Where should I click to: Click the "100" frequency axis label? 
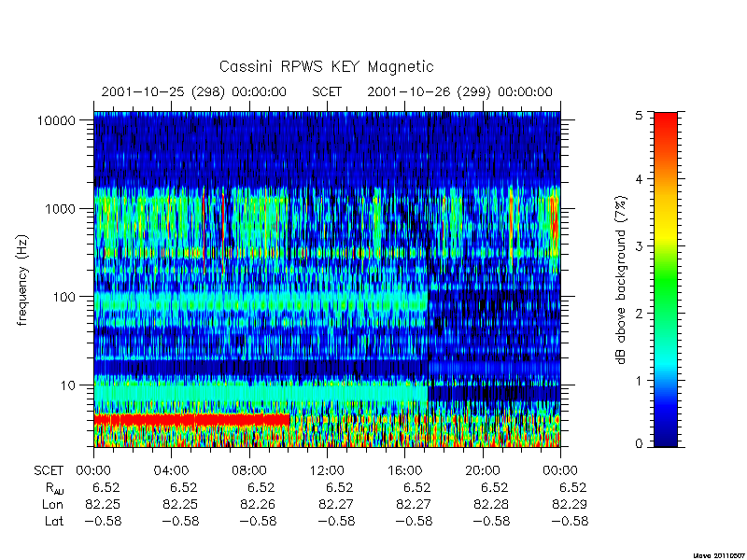(x=64, y=297)
